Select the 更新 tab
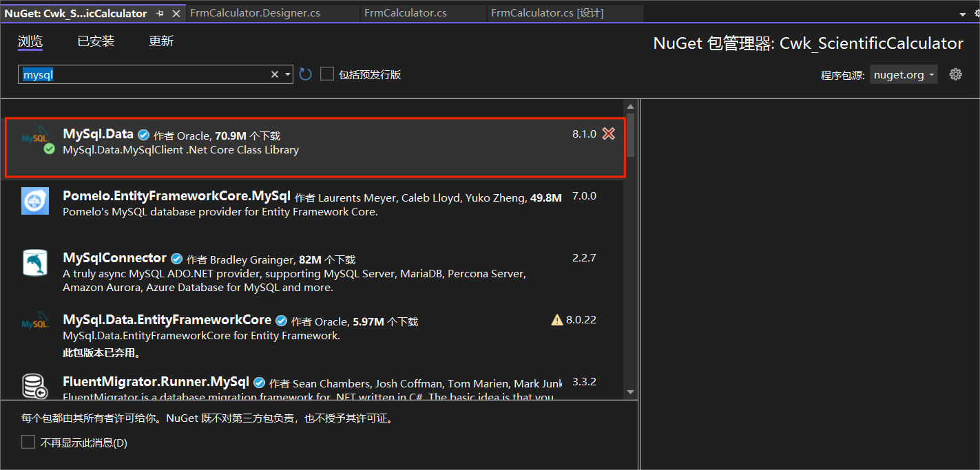The width and height of the screenshot is (980, 470). point(161,41)
